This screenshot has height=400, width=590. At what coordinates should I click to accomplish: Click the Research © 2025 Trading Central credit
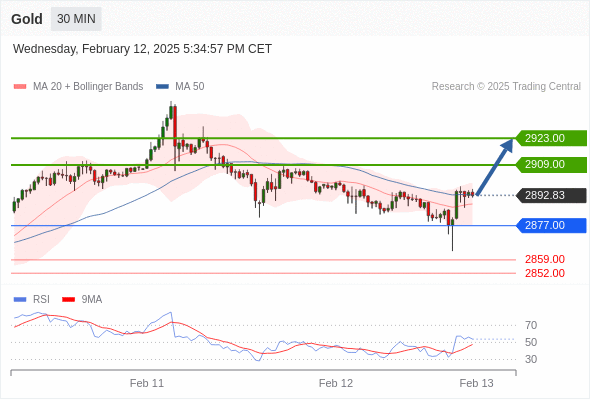pyautogui.click(x=506, y=87)
